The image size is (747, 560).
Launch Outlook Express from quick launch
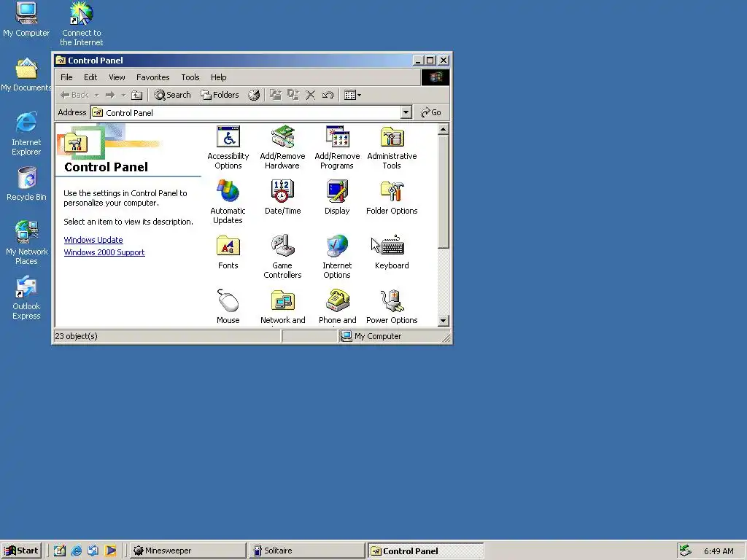(93, 551)
